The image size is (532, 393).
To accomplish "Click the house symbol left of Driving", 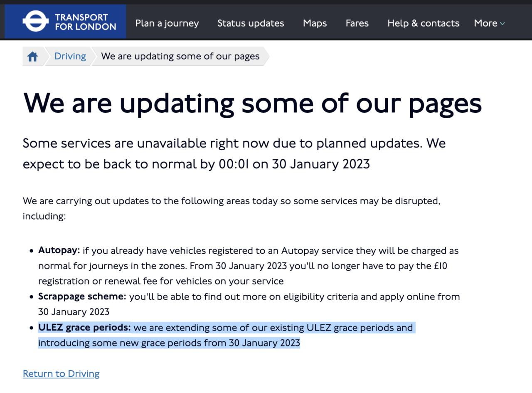I will coord(32,56).
